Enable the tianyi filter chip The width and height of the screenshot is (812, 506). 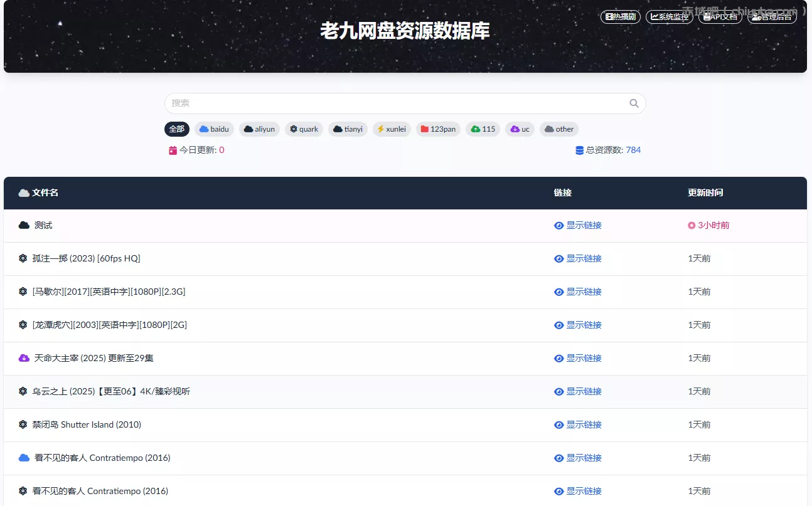pos(348,129)
